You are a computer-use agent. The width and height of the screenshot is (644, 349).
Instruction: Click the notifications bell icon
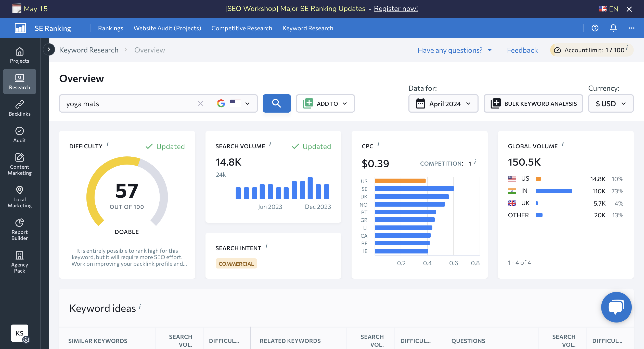click(x=613, y=28)
